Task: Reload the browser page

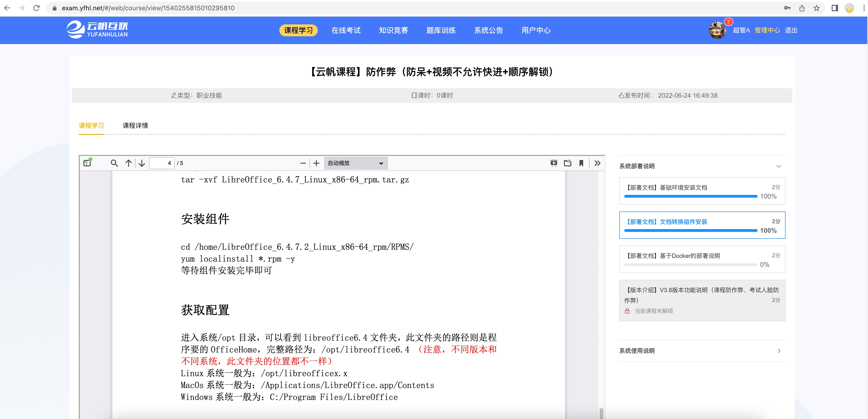Action: point(36,8)
